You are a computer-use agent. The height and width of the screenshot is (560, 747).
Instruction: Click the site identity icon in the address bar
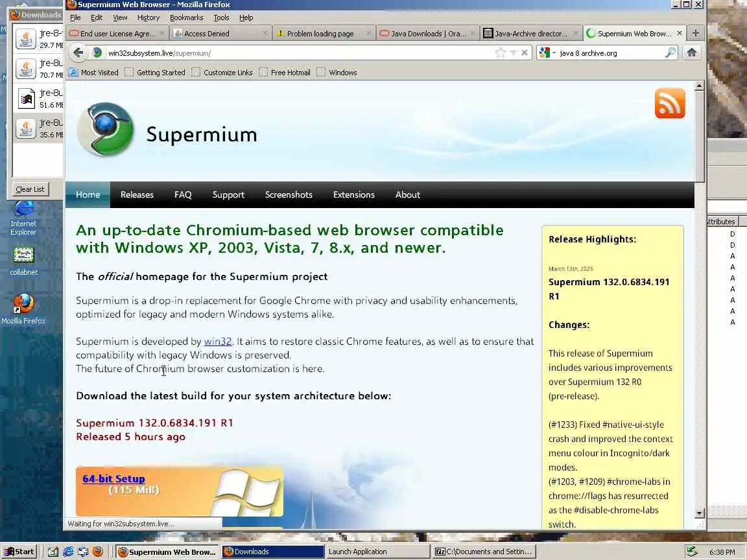coord(97,53)
